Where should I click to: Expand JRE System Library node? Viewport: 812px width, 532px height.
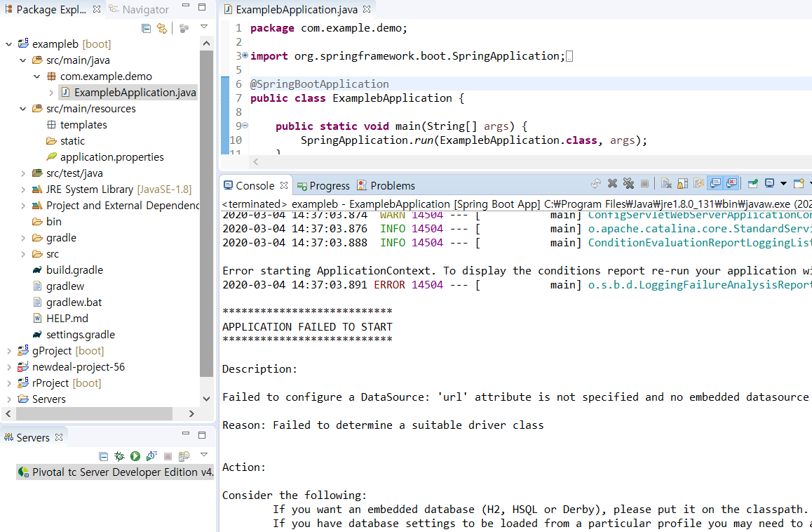(22, 189)
